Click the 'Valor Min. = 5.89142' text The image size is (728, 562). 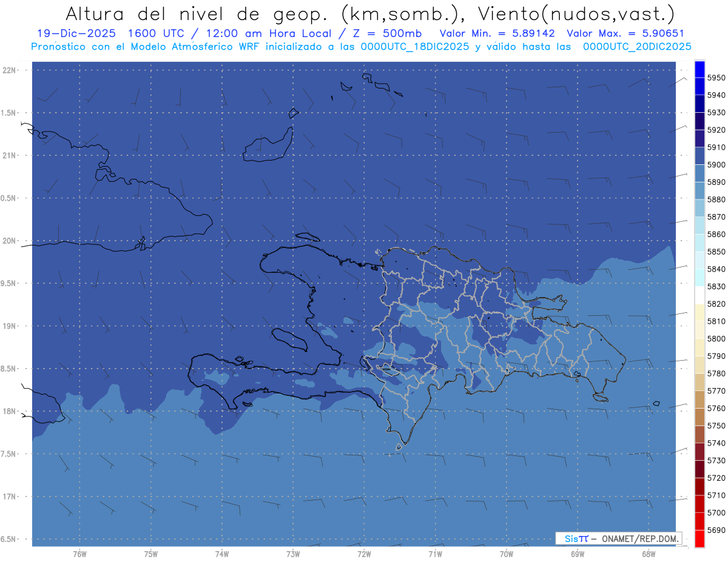497,33
